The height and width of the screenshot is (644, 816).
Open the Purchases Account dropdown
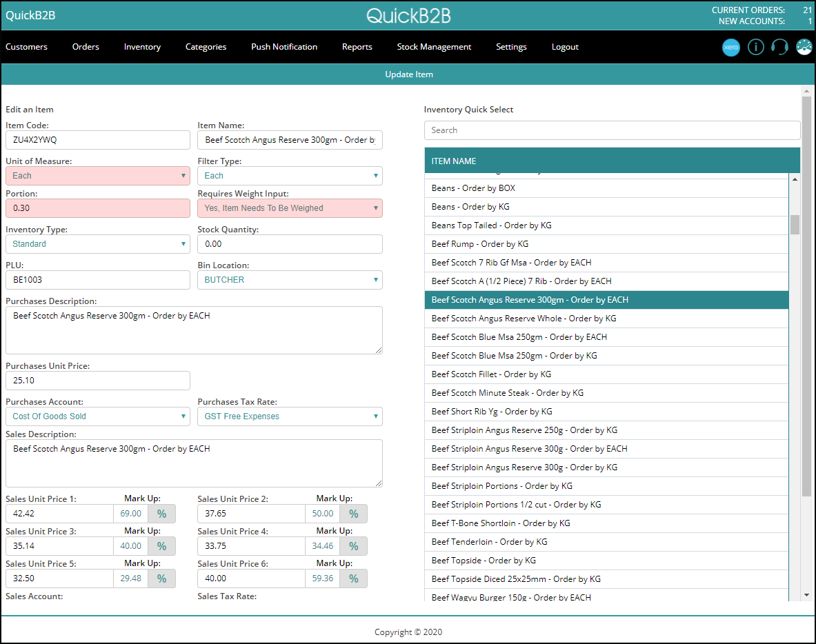click(98, 416)
